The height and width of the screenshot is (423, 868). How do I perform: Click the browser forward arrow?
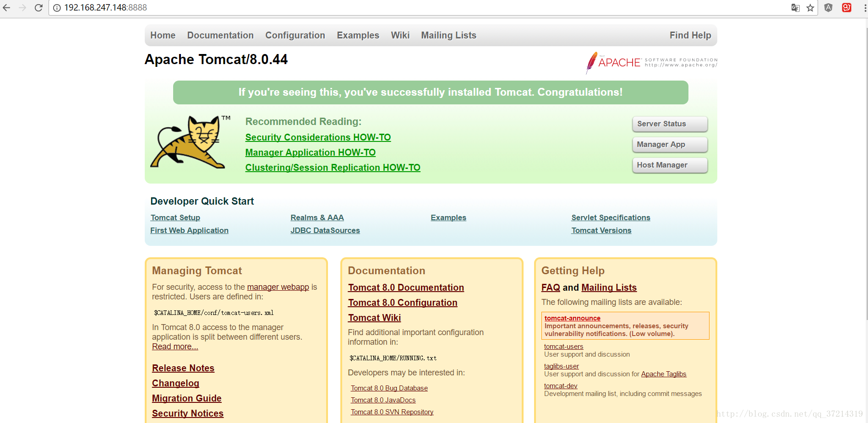tap(22, 8)
